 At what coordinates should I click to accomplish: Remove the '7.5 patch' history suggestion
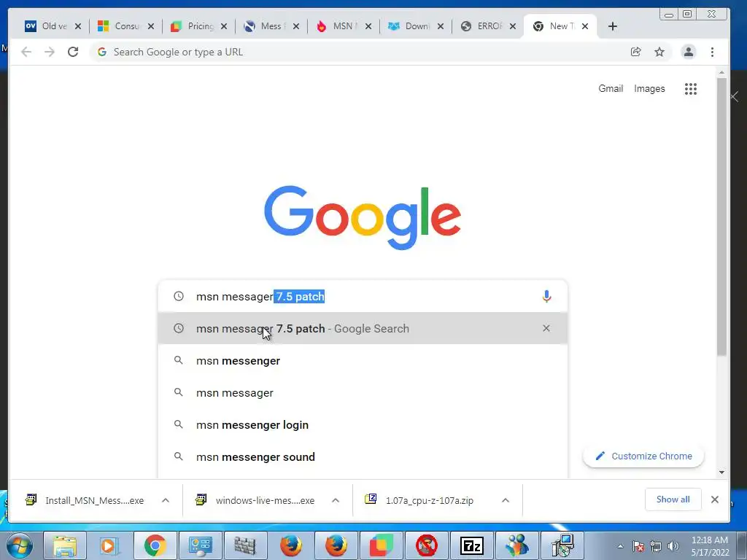[x=546, y=328]
